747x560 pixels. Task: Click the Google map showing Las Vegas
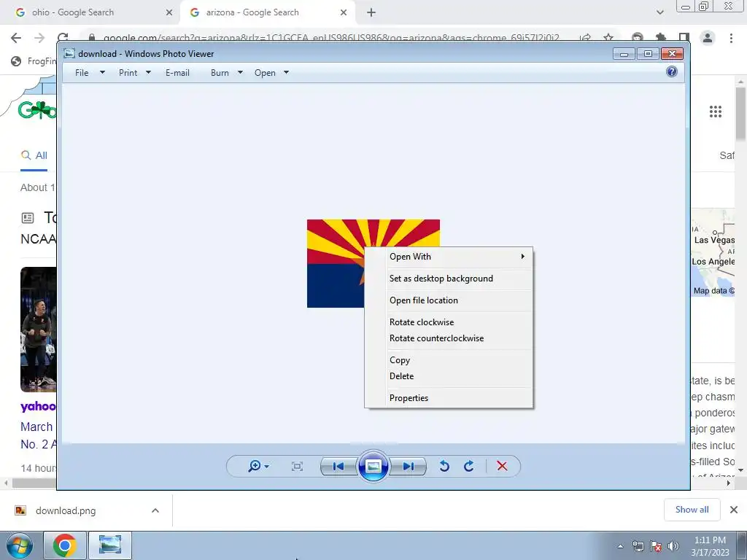coord(713,252)
